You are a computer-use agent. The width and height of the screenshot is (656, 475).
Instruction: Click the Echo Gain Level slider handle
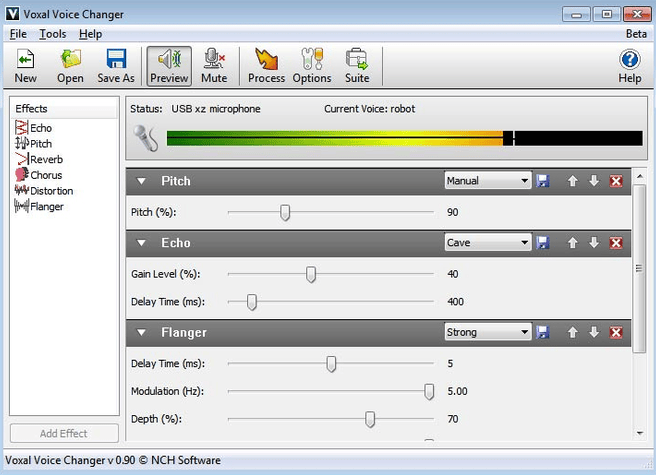(311, 275)
